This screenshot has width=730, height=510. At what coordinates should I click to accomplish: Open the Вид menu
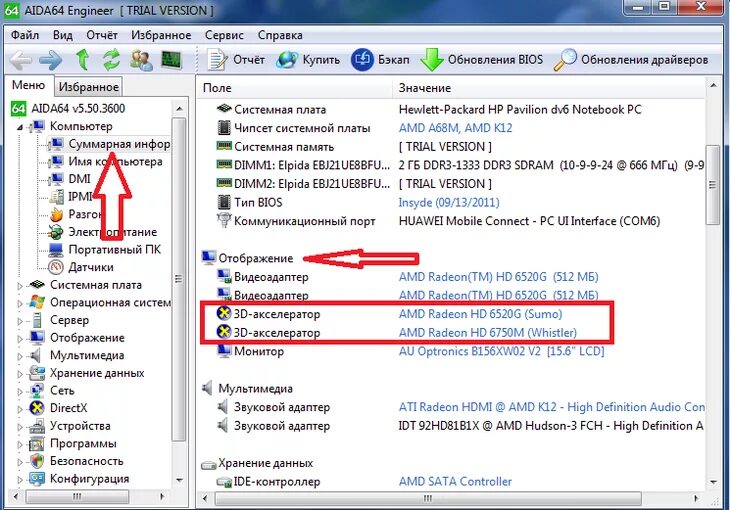(x=62, y=35)
